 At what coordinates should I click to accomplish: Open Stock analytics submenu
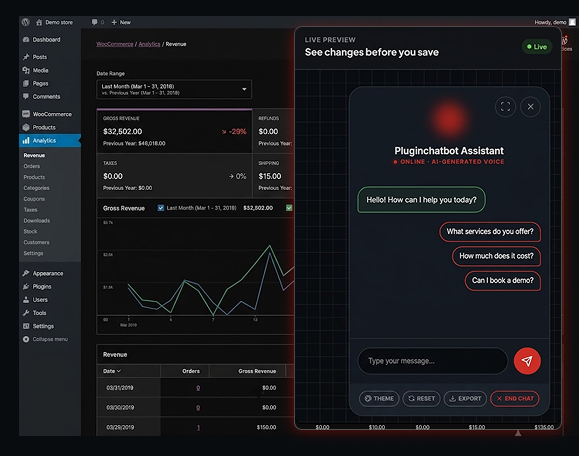click(x=30, y=232)
